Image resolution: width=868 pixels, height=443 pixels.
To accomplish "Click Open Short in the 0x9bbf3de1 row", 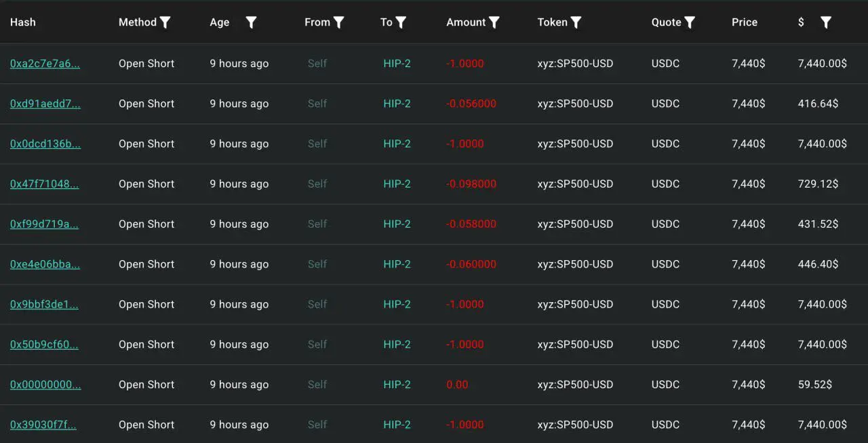I will click(146, 304).
